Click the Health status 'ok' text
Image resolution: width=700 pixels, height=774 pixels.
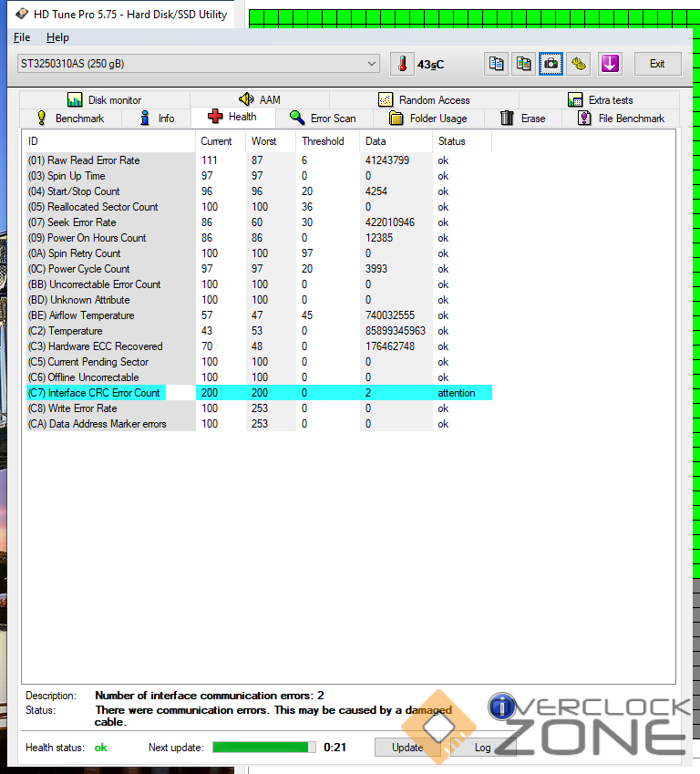100,748
